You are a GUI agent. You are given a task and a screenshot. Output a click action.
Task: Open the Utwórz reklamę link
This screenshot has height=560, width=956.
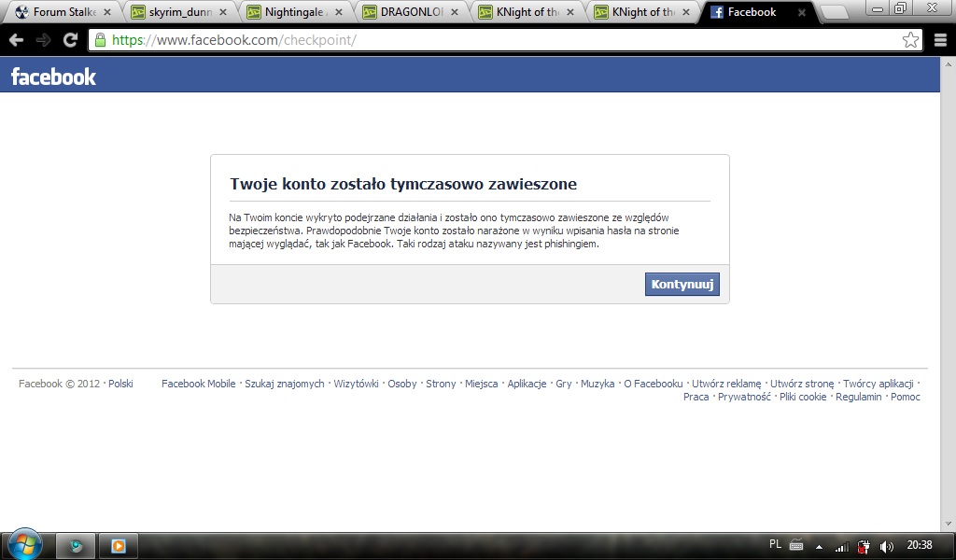[726, 384]
